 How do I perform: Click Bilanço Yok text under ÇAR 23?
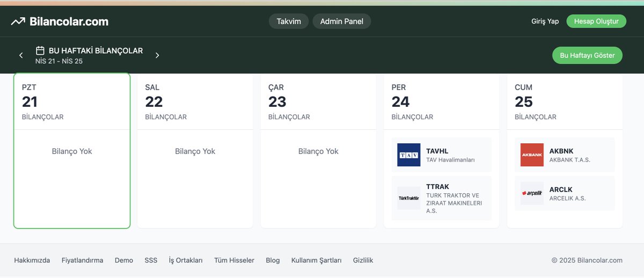click(x=318, y=151)
